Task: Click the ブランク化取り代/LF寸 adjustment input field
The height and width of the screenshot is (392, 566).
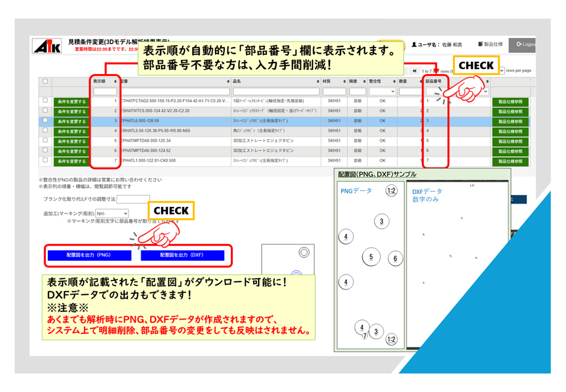Action: click(133, 199)
